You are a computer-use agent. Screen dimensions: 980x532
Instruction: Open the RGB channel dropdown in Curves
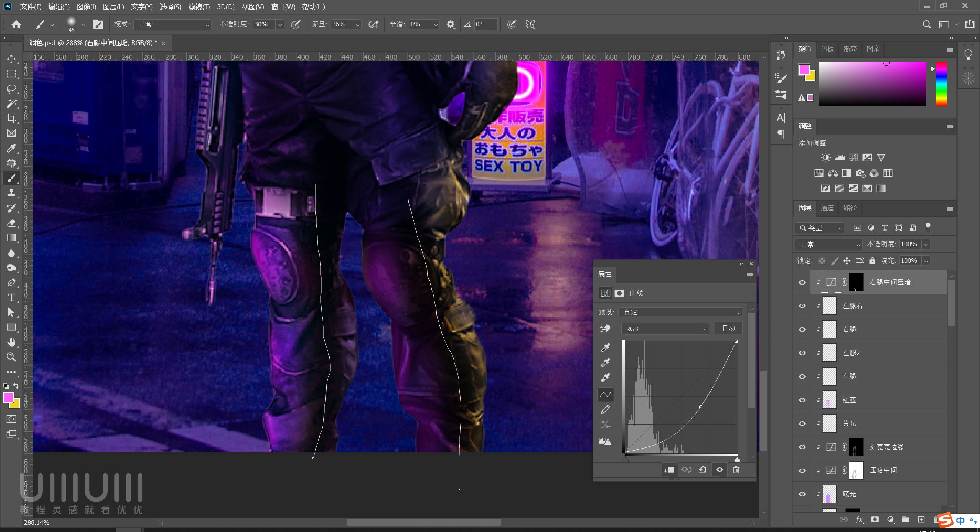coord(665,329)
